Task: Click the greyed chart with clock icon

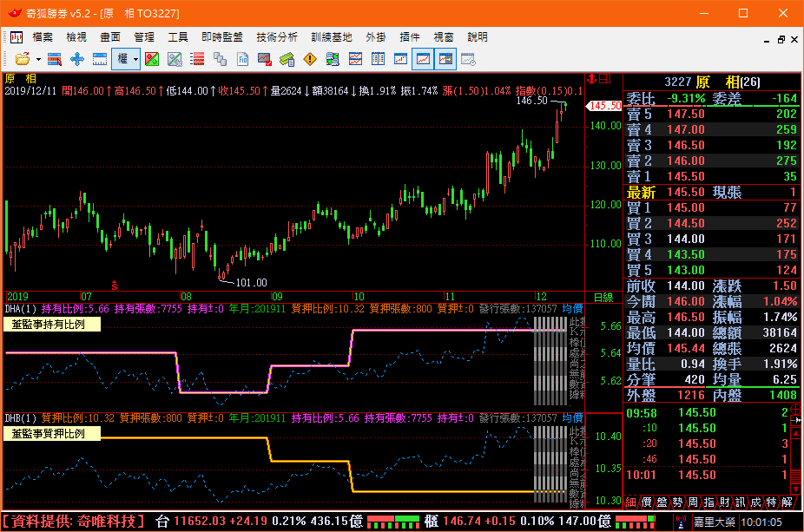Action: 468,60
